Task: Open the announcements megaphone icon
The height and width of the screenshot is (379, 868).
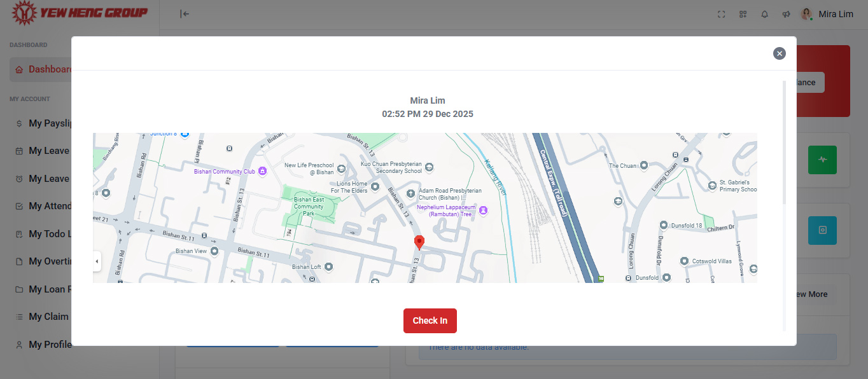Action: [x=786, y=14]
